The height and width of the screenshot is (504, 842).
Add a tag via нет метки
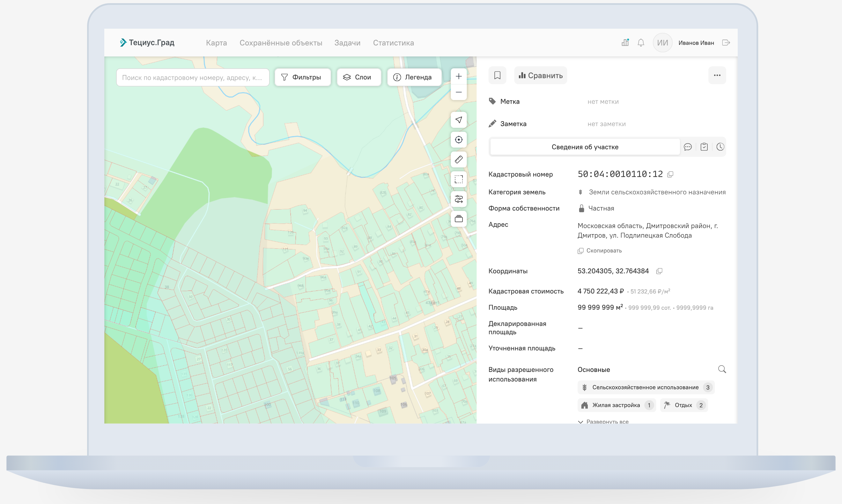click(x=603, y=101)
